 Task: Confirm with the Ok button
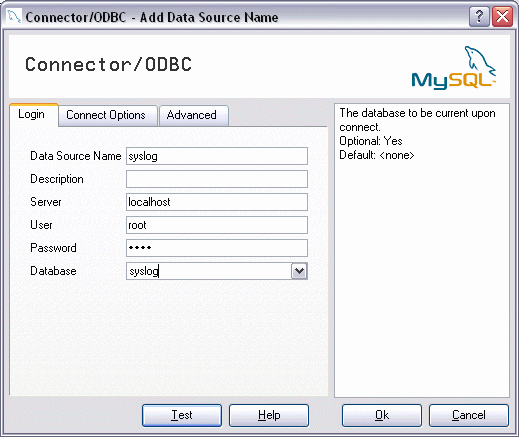point(382,415)
